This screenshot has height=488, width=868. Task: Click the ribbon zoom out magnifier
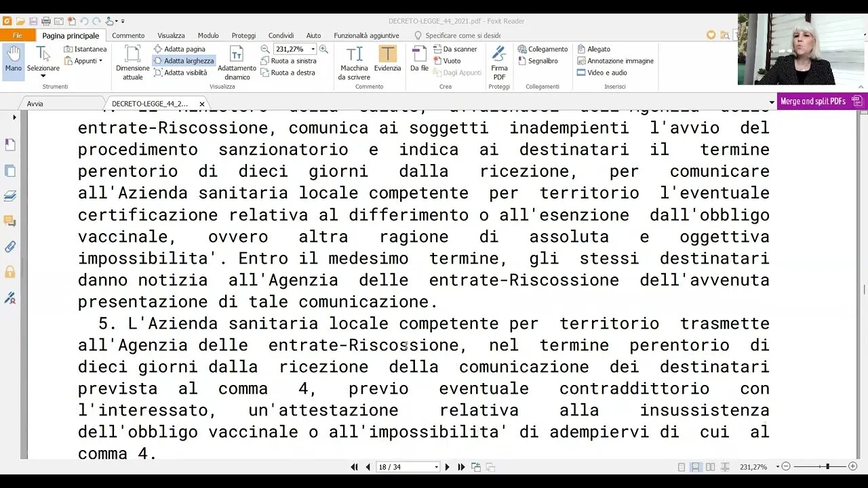[x=265, y=49]
